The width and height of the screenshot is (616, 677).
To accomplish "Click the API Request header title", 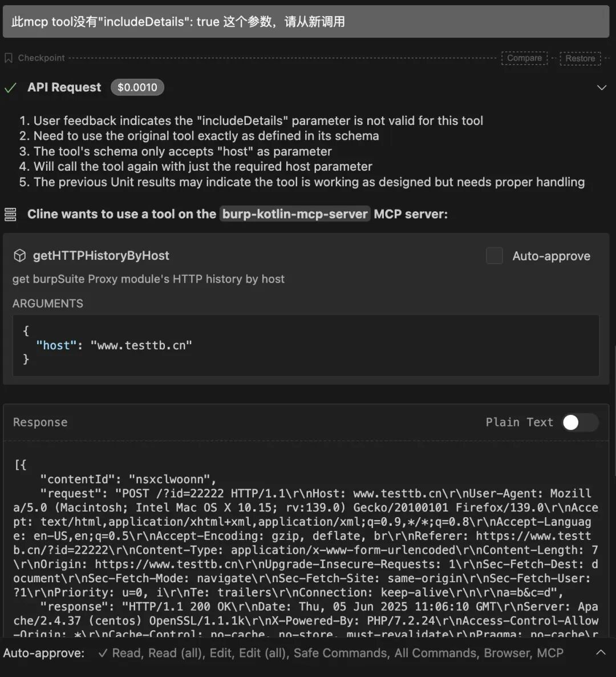I will coord(64,87).
